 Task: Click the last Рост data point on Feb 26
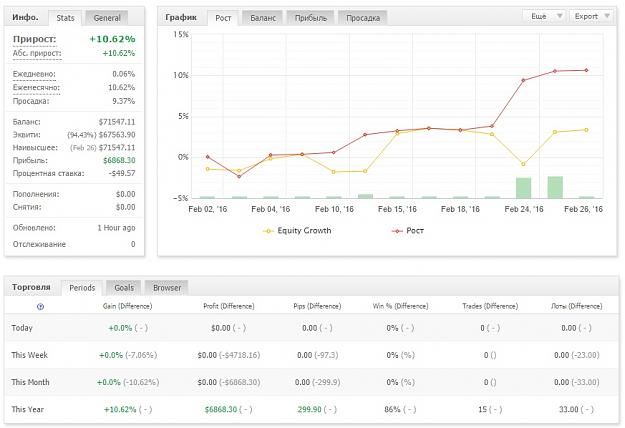pyautogui.click(x=586, y=71)
